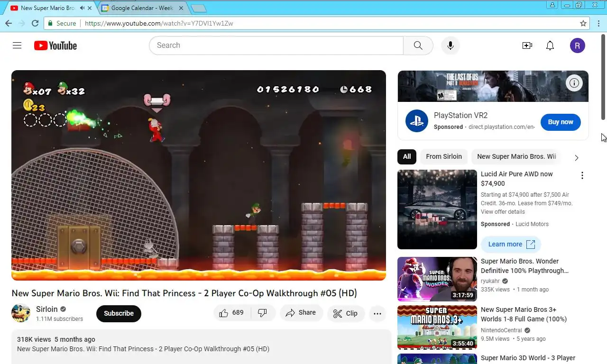
Task: Open the Chrome three-dot menu
Action: coord(598,23)
